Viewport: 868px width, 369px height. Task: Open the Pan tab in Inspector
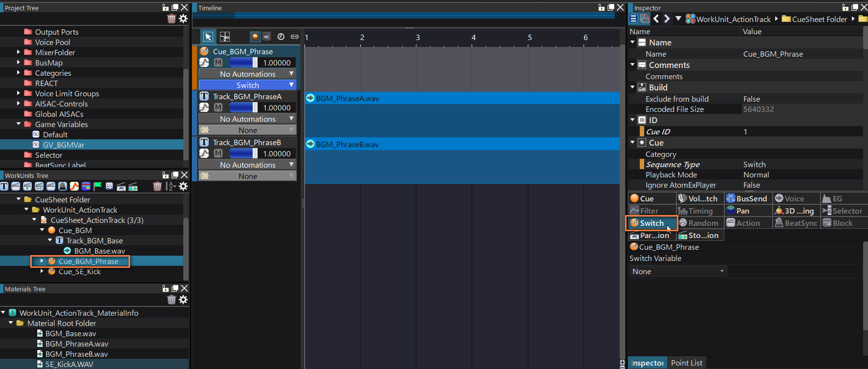tap(748, 211)
